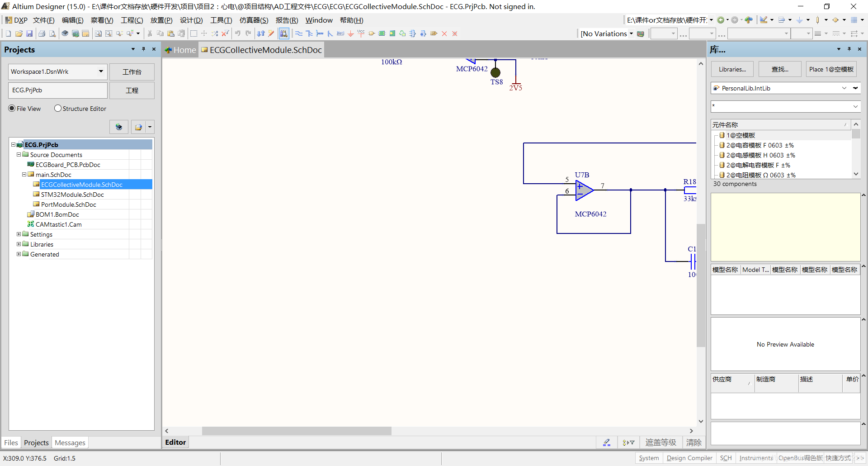The width and height of the screenshot is (868, 466).
Task: Click the Save floppy disk icon
Action: (29, 33)
